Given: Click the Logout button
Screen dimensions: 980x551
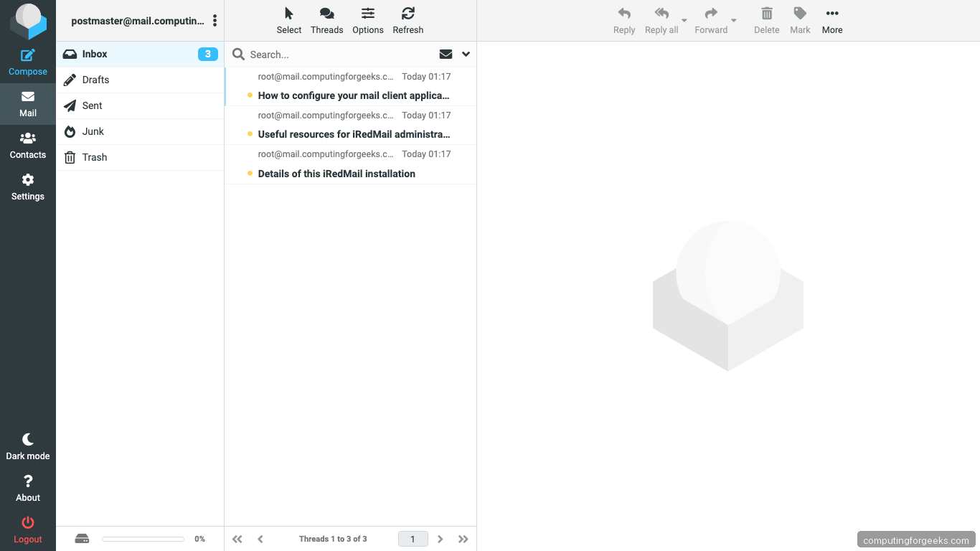Looking at the screenshot, I should click(28, 531).
